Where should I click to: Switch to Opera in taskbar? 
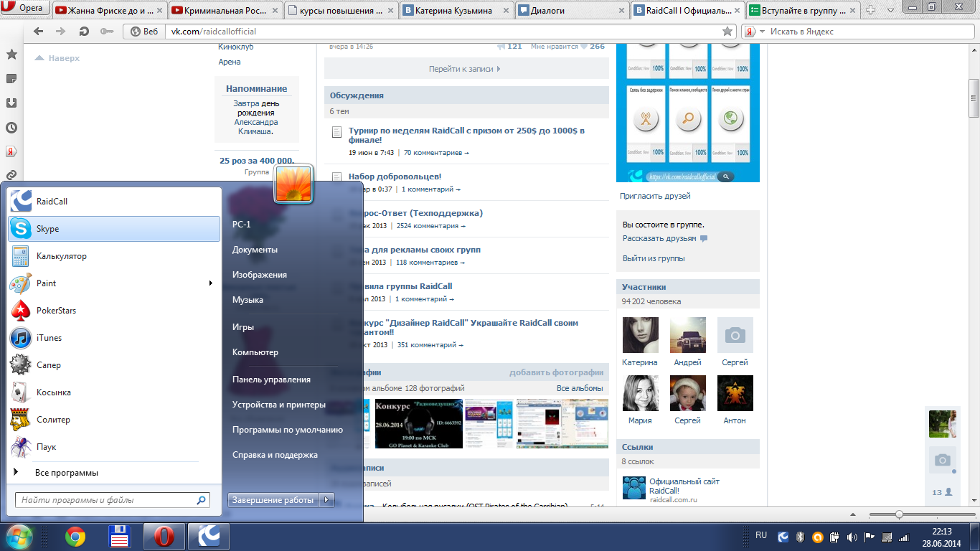pos(164,537)
